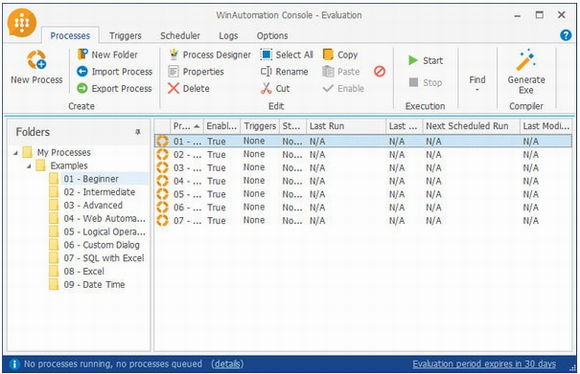Open the Scheduler tab
The image size is (580, 374).
(180, 36)
